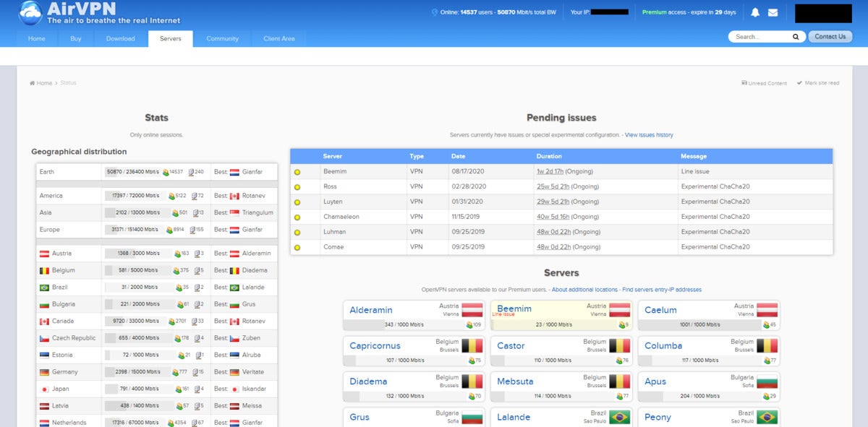
Task: Click the Duration column header
Action: (x=549, y=156)
